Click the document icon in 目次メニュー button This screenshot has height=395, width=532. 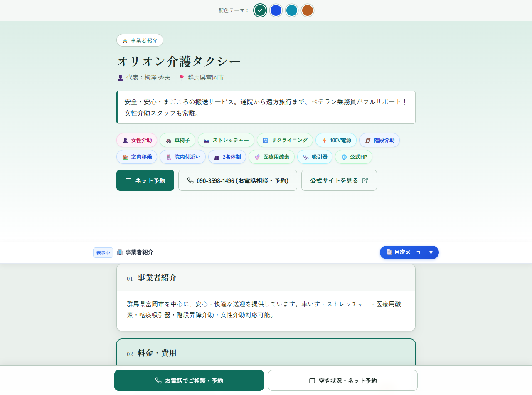click(389, 252)
